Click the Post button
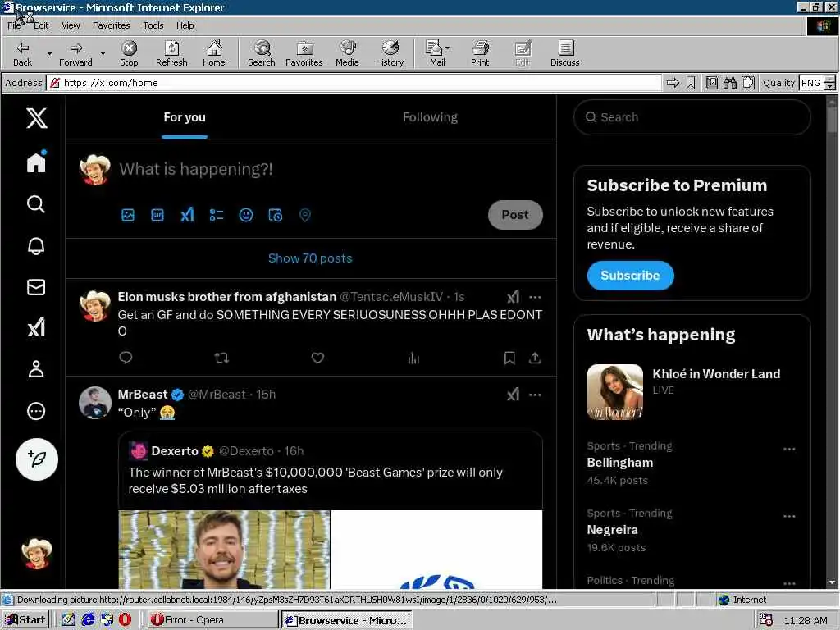Image resolution: width=840 pixels, height=630 pixels. 515,215
